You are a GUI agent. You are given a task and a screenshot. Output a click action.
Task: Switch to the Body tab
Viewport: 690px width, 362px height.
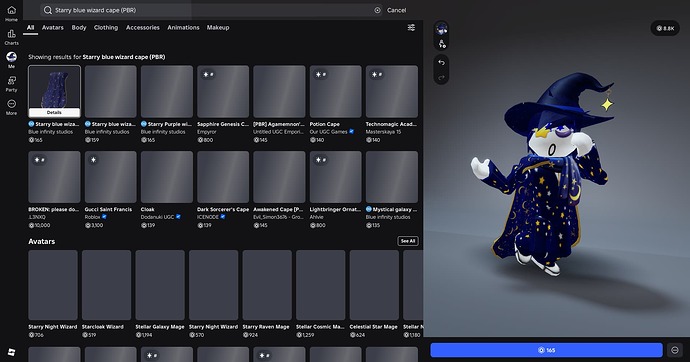pos(79,27)
